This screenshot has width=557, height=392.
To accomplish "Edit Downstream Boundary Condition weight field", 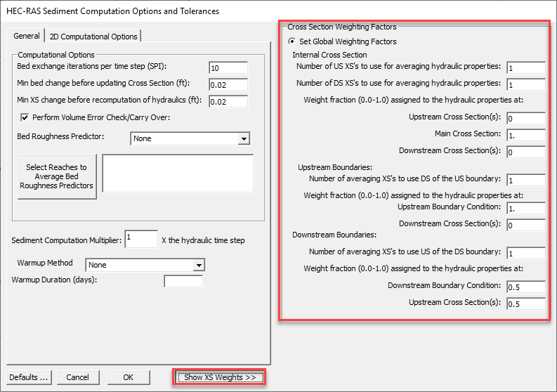I will (x=526, y=287).
